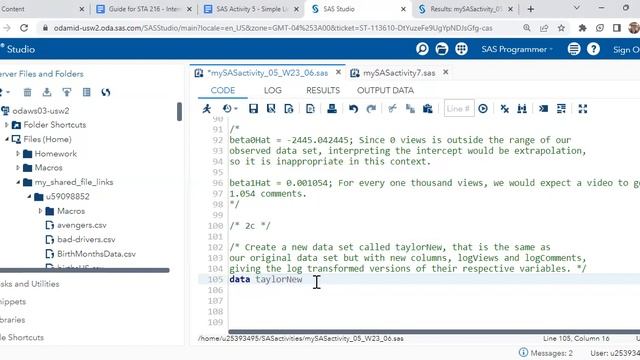Save the program with the floppy disk icon
This screenshot has height=360, width=640.
click(253, 109)
